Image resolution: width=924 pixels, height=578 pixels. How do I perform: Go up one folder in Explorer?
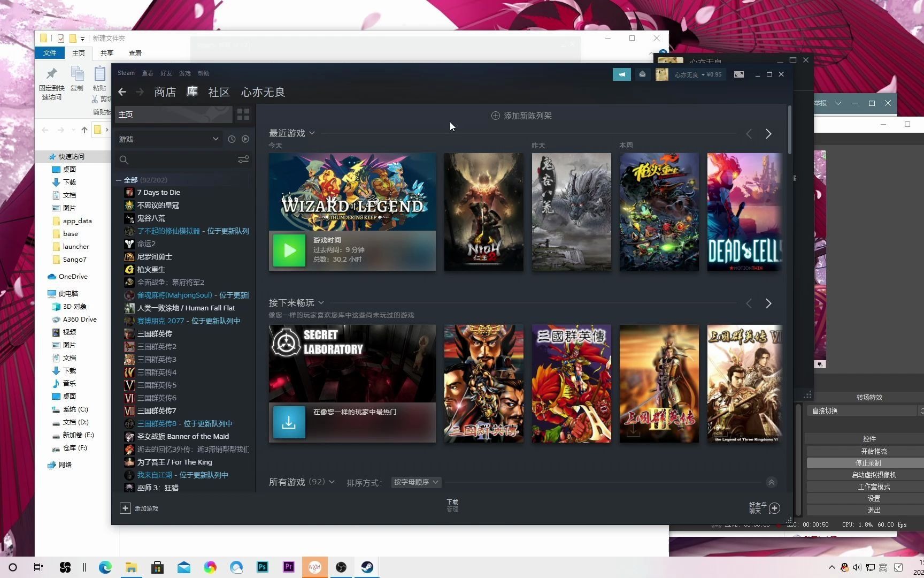[x=84, y=130]
